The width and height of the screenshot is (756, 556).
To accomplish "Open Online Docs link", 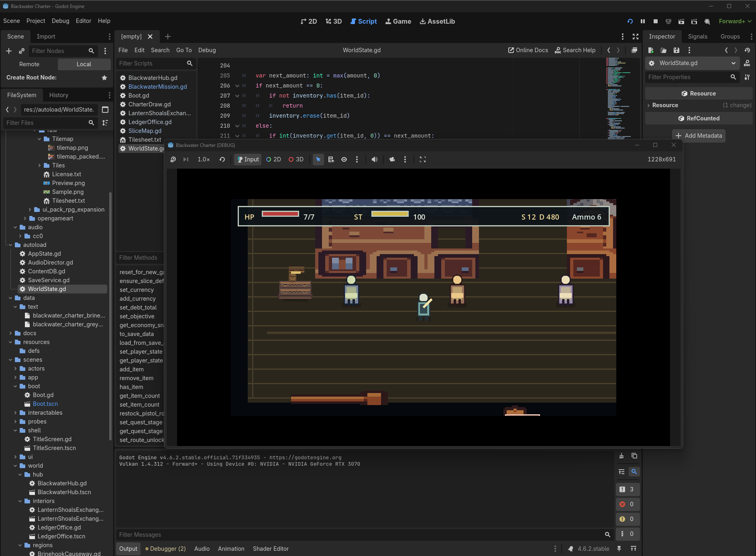I will click(x=528, y=50).
